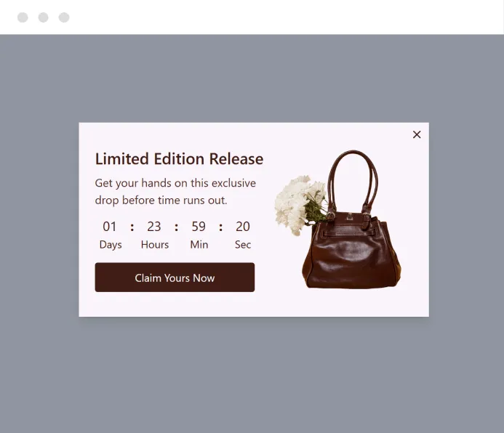The height and width of the screenshot is (433, 504).
Task: Close the Limited Edition popup with X
Action: (417, 134)
